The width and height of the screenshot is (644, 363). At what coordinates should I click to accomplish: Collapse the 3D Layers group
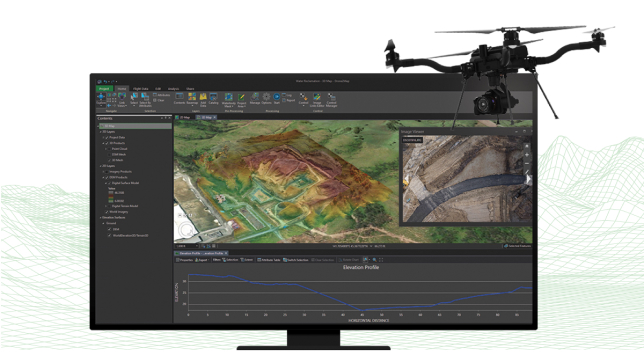tap(100, 132)
